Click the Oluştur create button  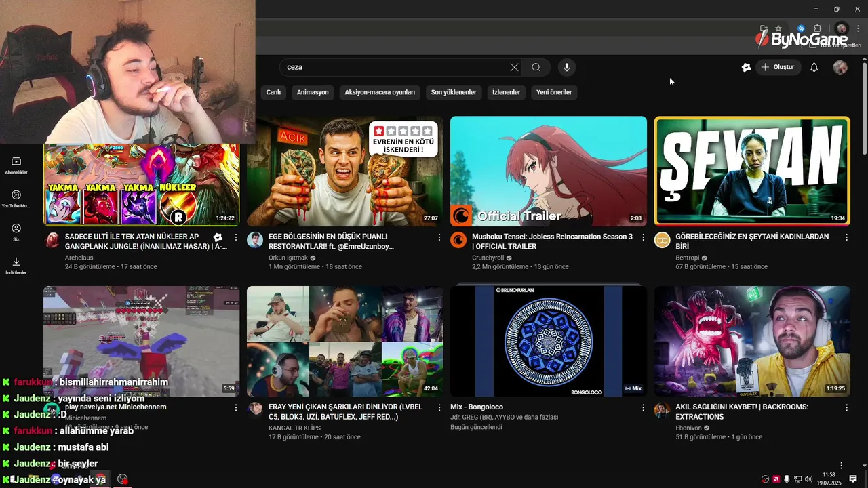click(778, 67)
